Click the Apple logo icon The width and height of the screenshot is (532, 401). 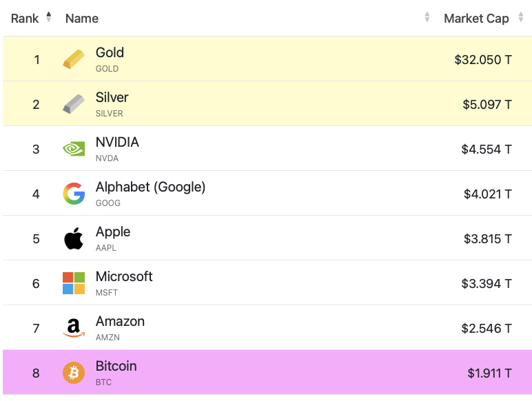74,239
